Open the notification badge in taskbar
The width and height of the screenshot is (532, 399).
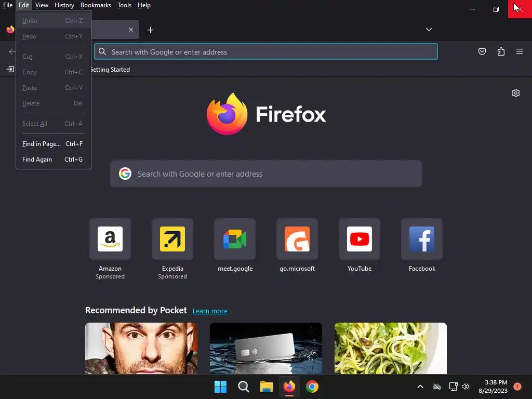pyautogui.click(x=517, y=386)
